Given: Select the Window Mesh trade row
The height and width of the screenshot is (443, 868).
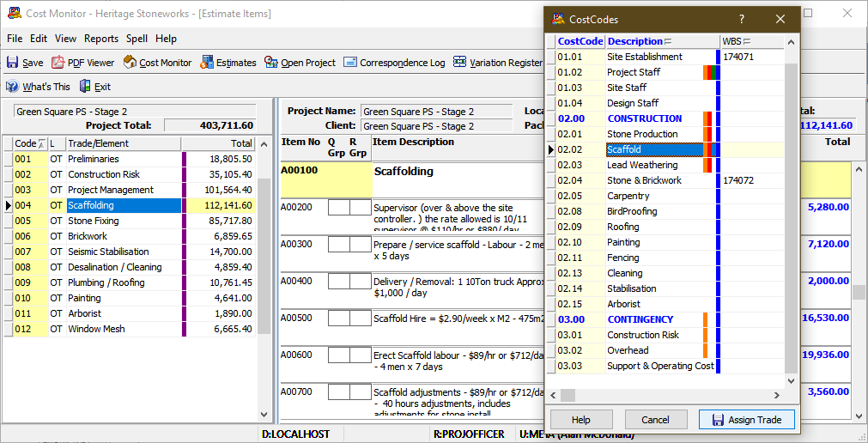Looking at the screenshot, I should 130,329.
